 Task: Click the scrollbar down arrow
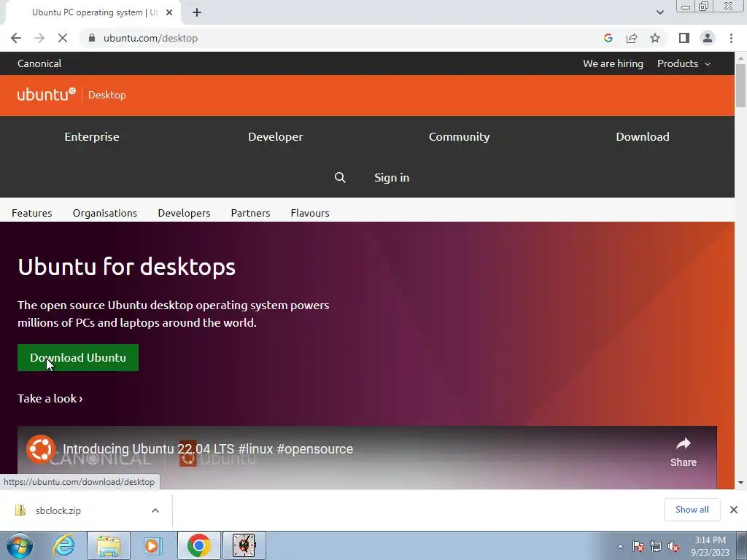coord(740,483)
